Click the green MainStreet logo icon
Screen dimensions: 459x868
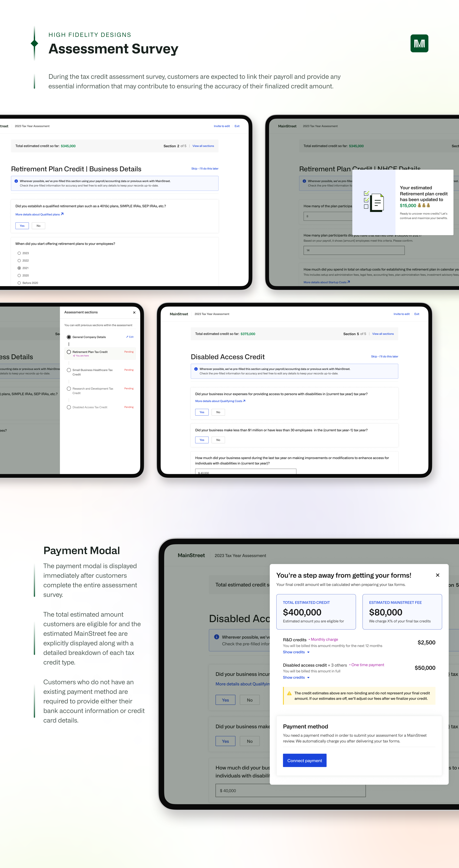(419, 44)
